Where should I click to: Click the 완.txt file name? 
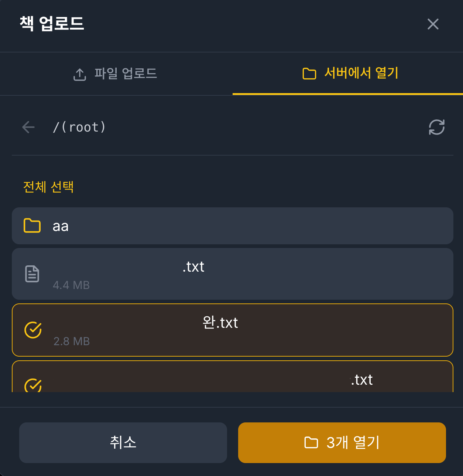220,323
